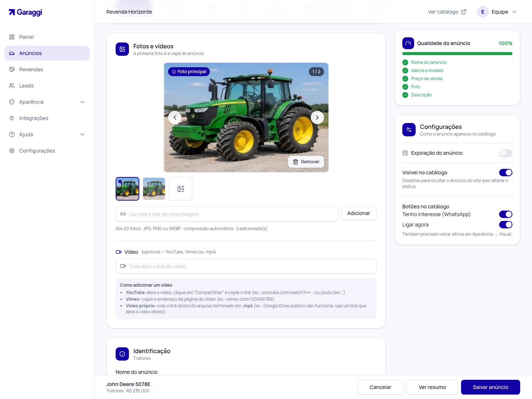Turn off the Ligar agora toggle

click(506, 225)
